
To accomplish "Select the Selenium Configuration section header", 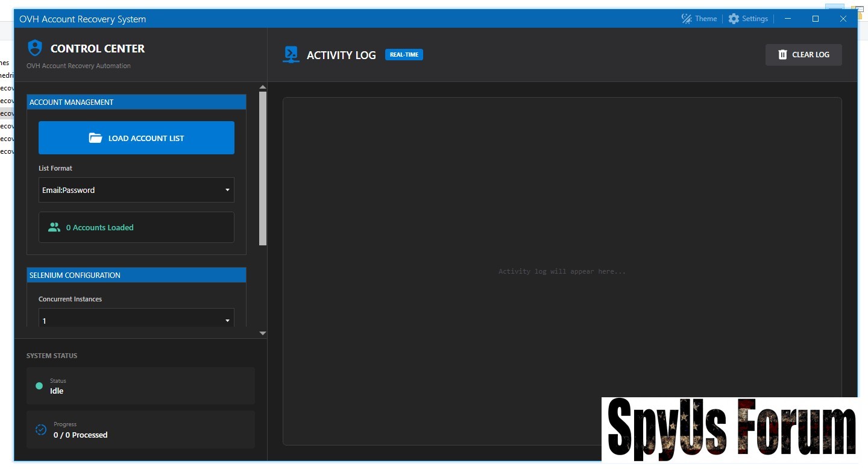I will tap(136, 275).
